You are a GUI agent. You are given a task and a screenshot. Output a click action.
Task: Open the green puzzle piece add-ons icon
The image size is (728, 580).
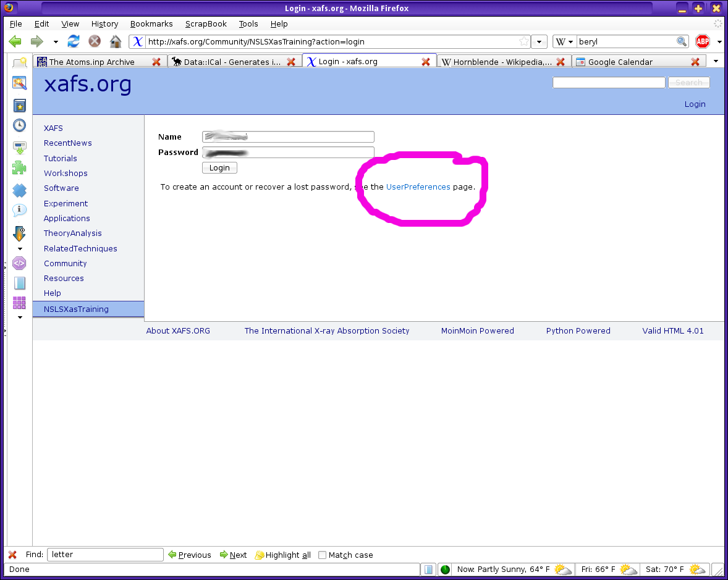coord(20,168)
